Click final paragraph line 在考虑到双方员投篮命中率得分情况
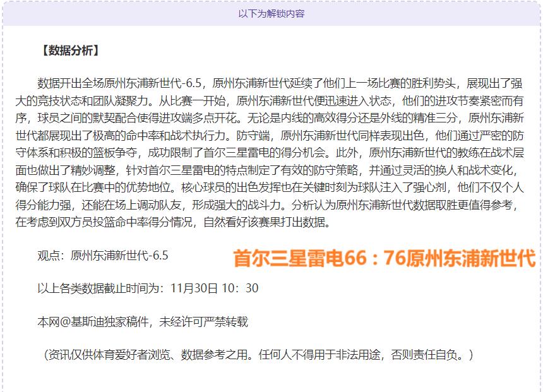This screenshot has width=543, height=392. click(173, 222)
